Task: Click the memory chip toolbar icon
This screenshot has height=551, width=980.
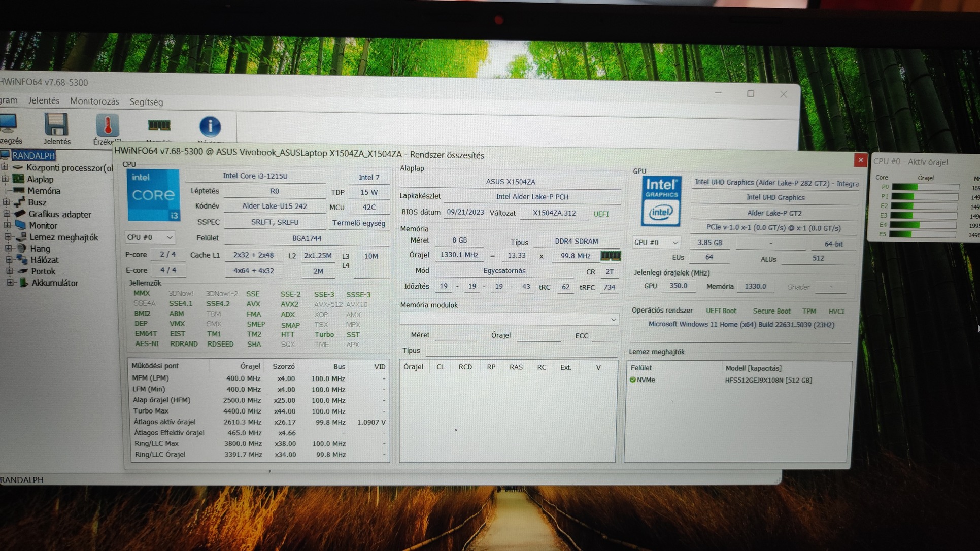Action: 159,125
